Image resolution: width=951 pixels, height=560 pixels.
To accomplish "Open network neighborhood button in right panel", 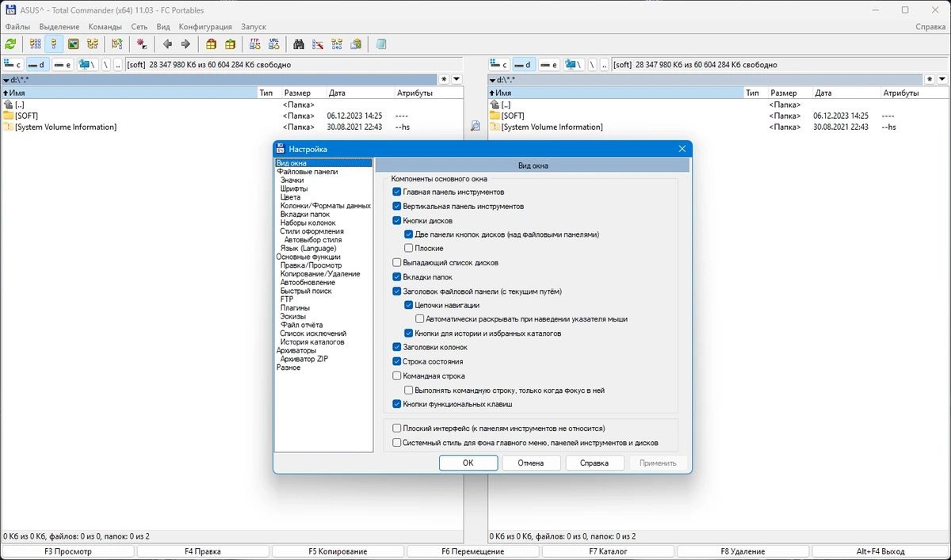I will coord(574,65).
